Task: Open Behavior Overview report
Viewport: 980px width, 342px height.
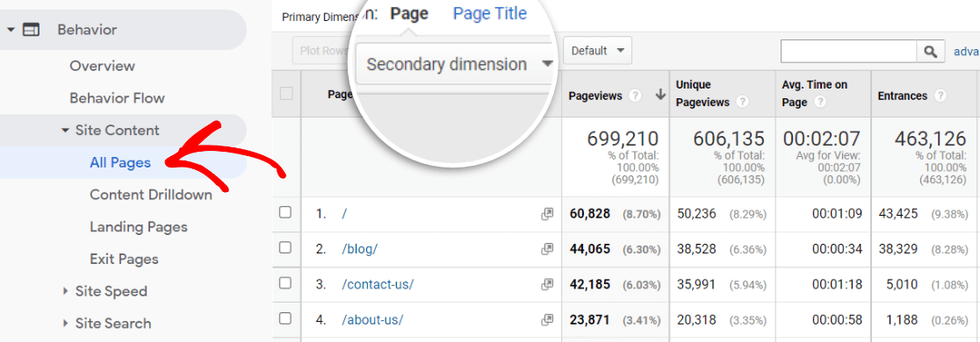Action: click(x=103, y=66)
